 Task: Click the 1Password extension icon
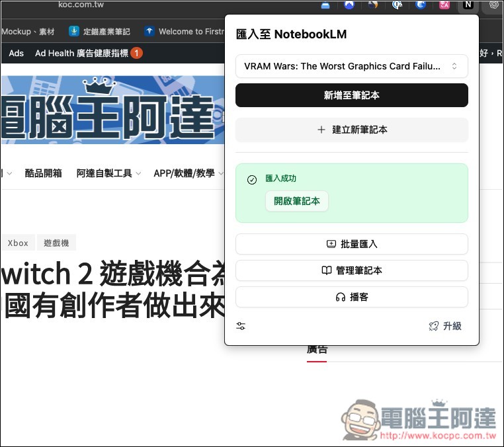click(397, 5)
